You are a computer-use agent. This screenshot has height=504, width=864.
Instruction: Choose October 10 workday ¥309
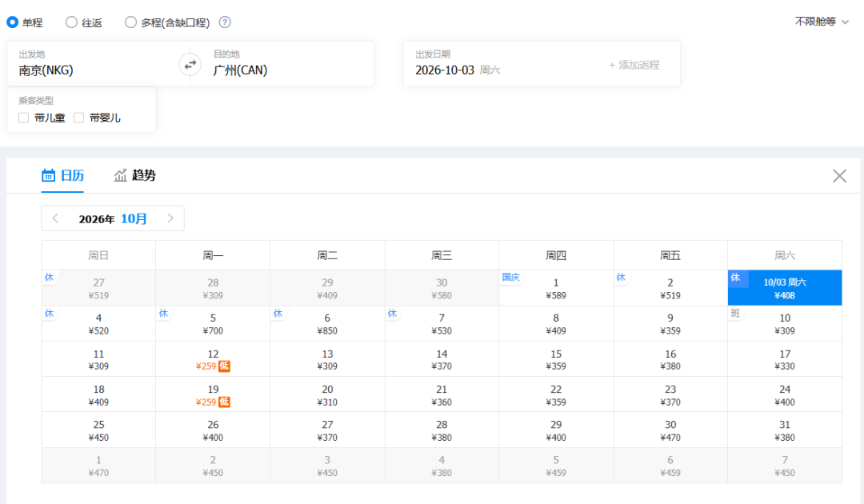tap(785, 324)
